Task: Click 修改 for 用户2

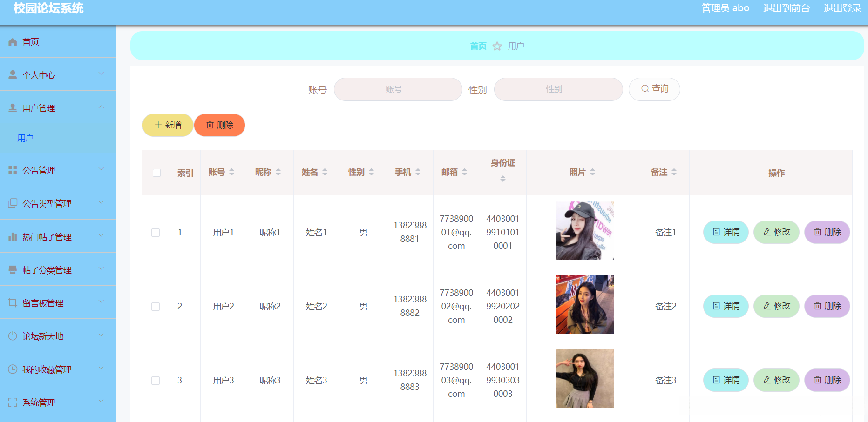Action: point(776,306)
